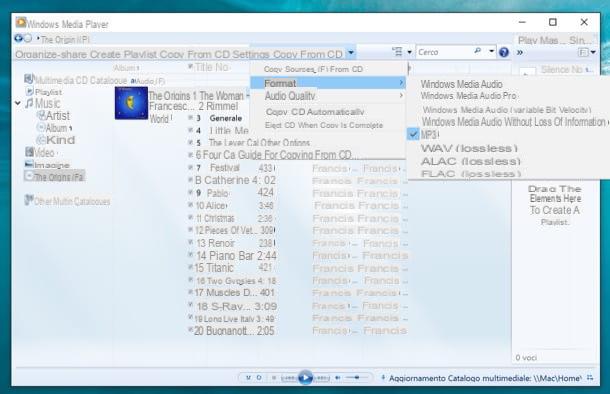This screenshot has height=394, width=610.
Task: Click the Next track button
Action: 322,378
